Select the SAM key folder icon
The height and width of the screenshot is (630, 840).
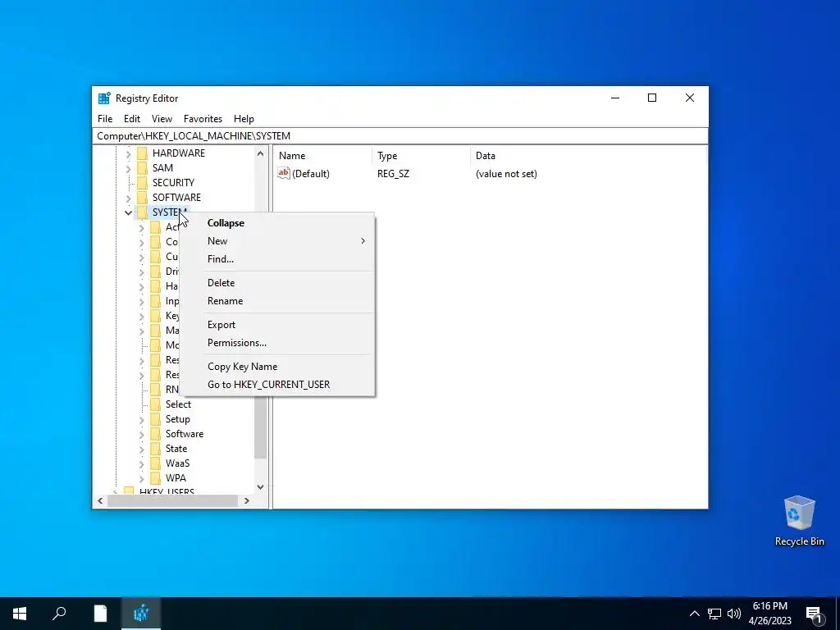[142, 167]
